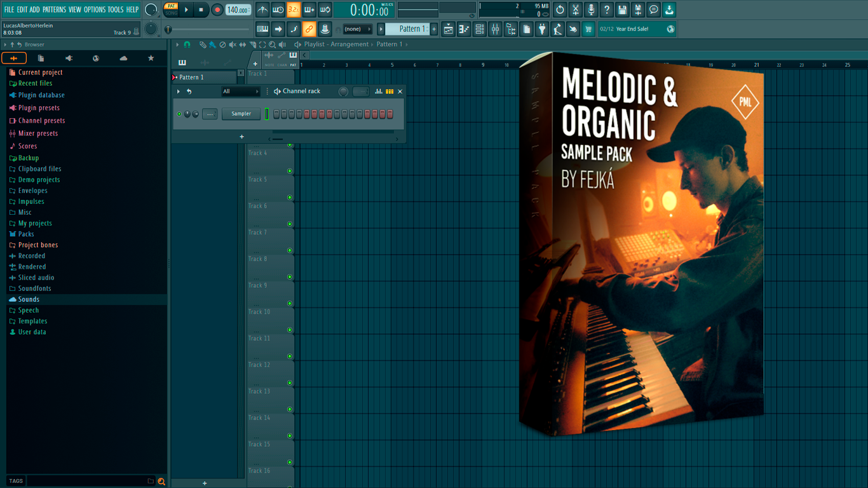Viewport: 868px width, 488px height.
Task: Arm recording with the red Record button
Action: coord(217,10)
